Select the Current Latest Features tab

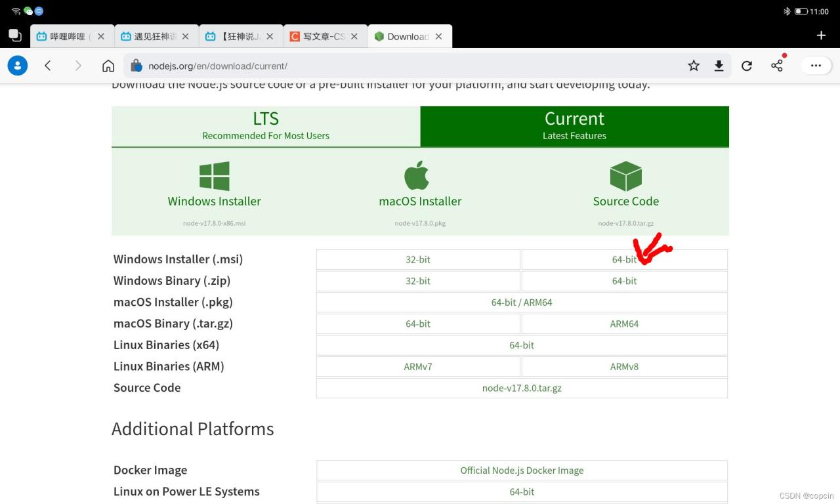[x=574, y=126]
